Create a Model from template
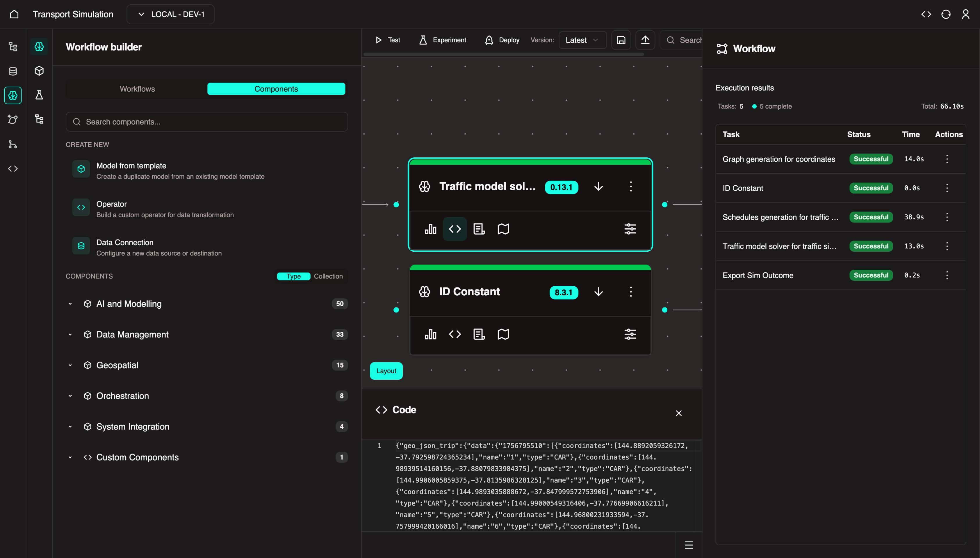This screenshot has height=558, width=980. click(x=206, y=171)
